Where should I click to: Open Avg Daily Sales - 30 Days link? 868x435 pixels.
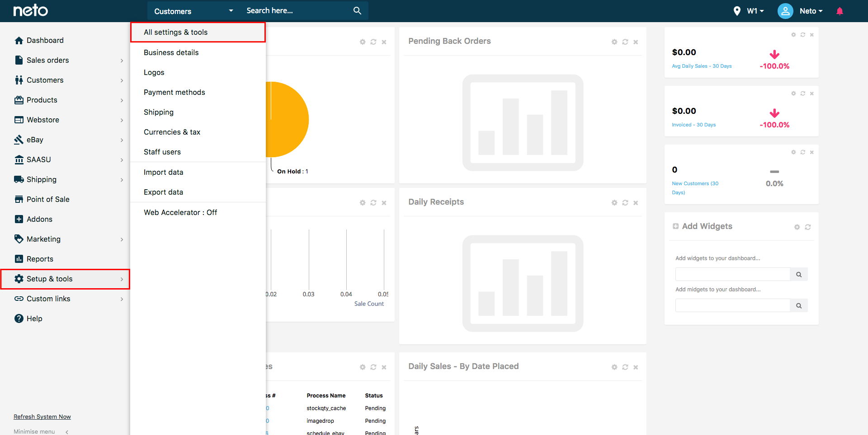click(702, 66)
